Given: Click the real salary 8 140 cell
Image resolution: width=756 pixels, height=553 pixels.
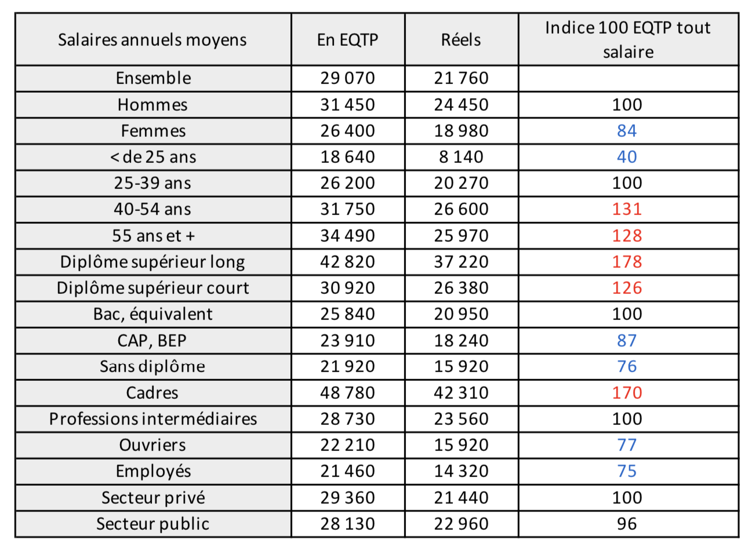Looking at the screenshot, I should (x=461, y=157).
